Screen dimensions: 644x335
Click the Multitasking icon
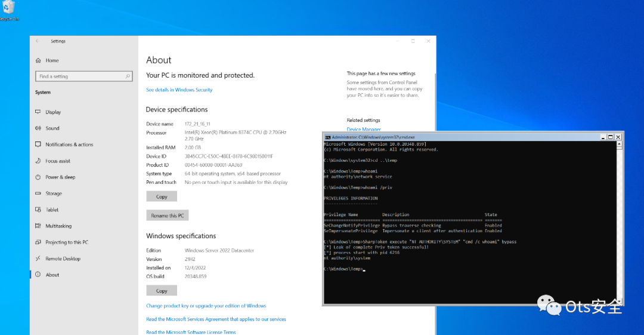click(38, 226)
